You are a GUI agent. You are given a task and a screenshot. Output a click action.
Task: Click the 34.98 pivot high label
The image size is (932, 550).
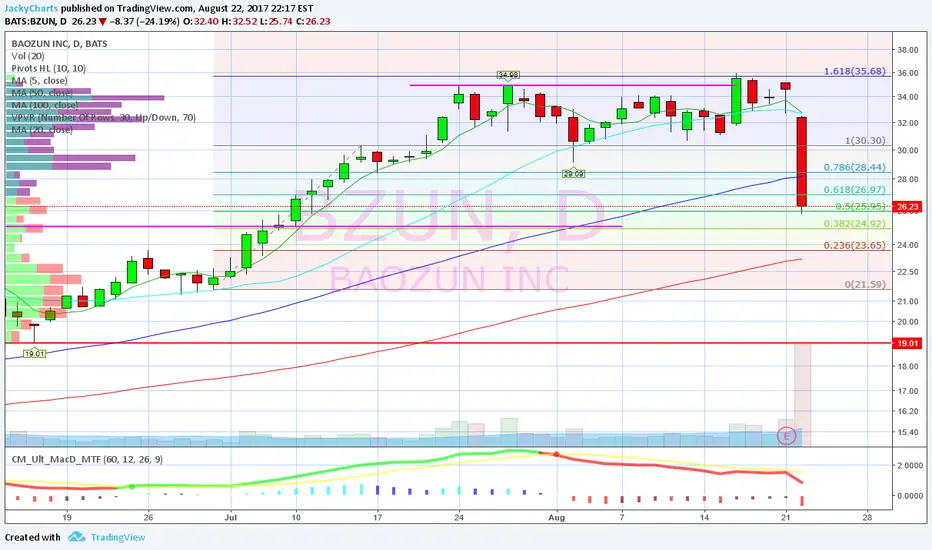[x=508, y=75]
